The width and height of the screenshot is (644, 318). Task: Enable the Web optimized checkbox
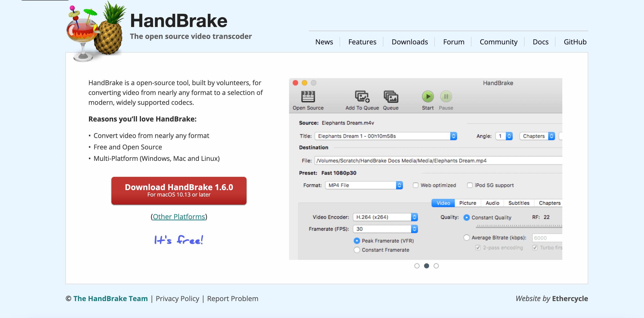416,185
